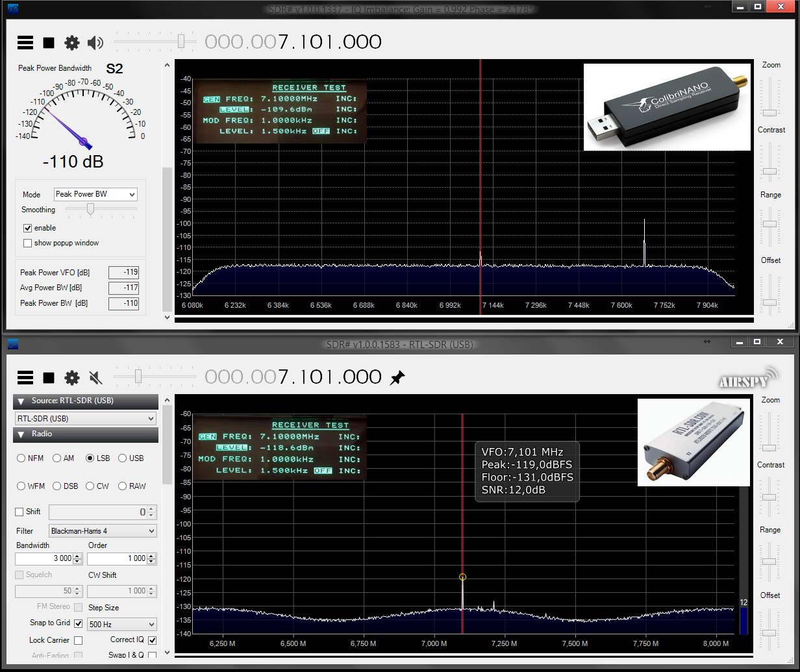This screenshot has height=672, width=800.
Task: Uncheck the 'enable' checkbox
Action: pos(27,228)
